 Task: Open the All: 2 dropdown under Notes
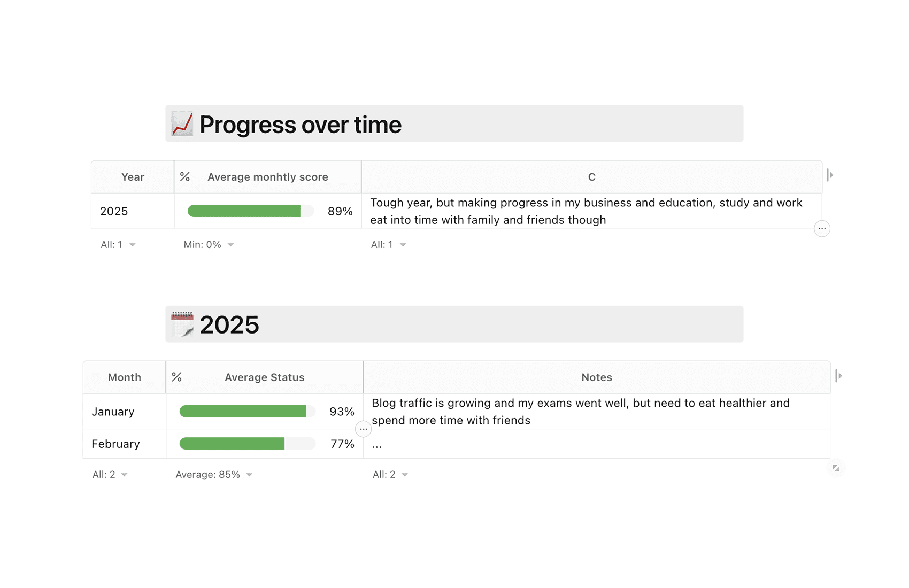pos(390,475)
